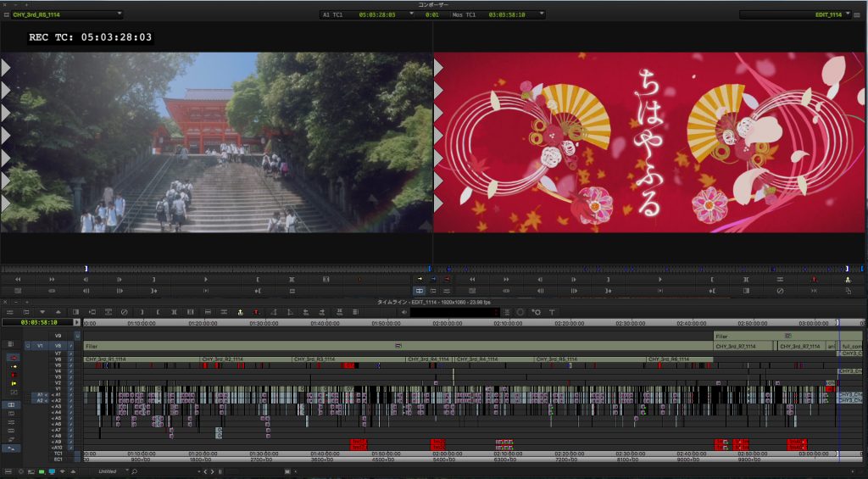Click the previous arrow in the bottom bar
The width and height of the screenshot is (868, 479).
[x=205, y=472]
